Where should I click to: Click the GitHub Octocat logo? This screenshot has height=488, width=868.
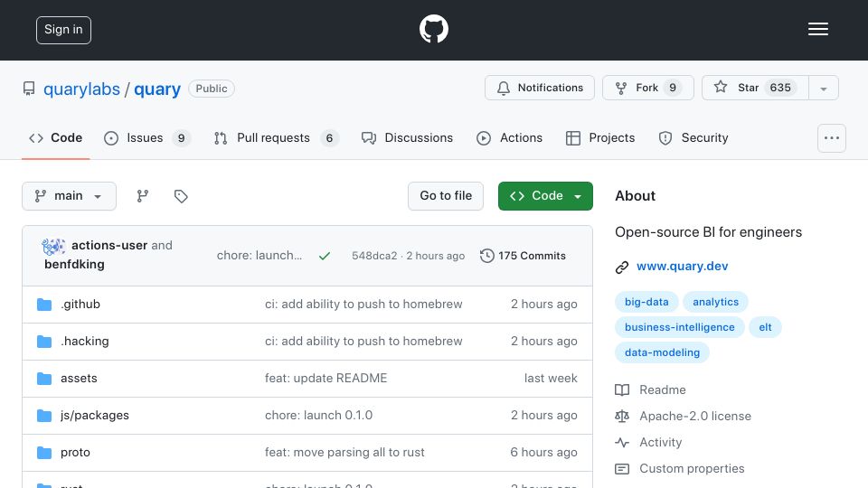coord(433,29)
